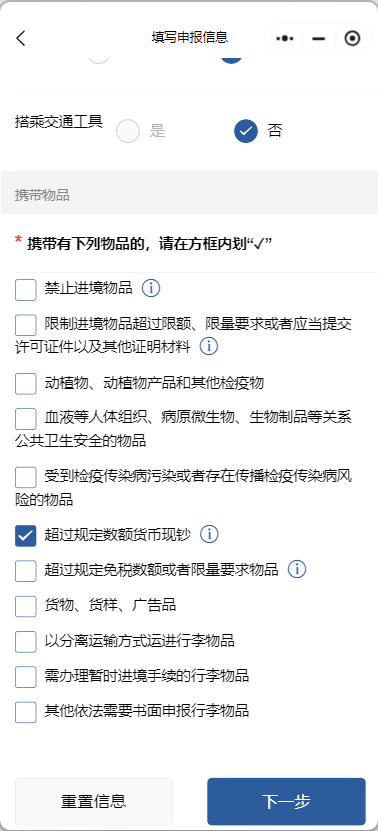The width and height of the screenshot is (378, 831).
Task: Open info icon beside 许可证件以及其他证明材料
Action: (x=209, y=347)
